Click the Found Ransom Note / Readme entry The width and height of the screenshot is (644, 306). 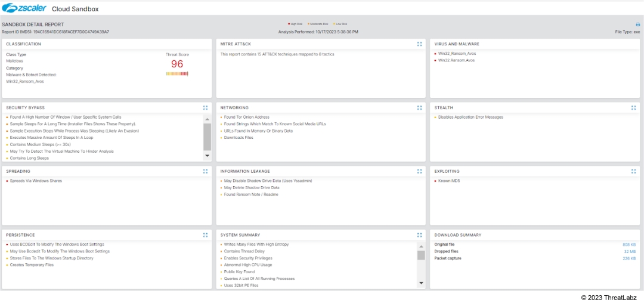click(x=250, y=194)
